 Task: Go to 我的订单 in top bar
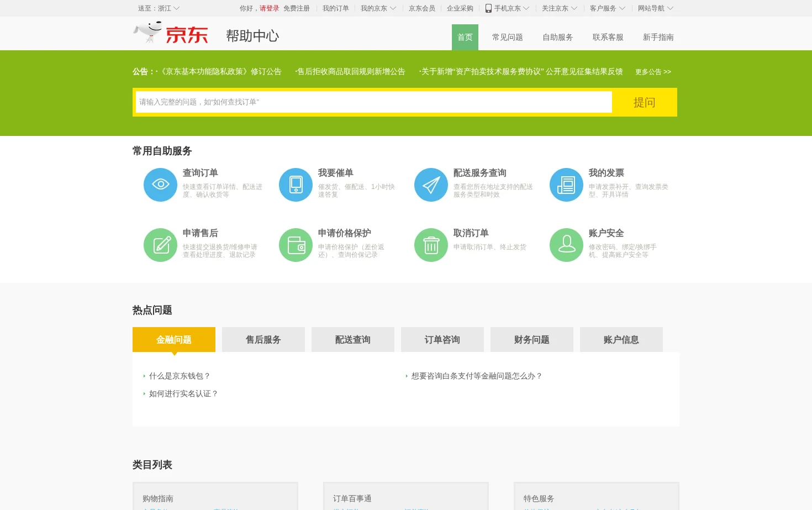point(336,8)
